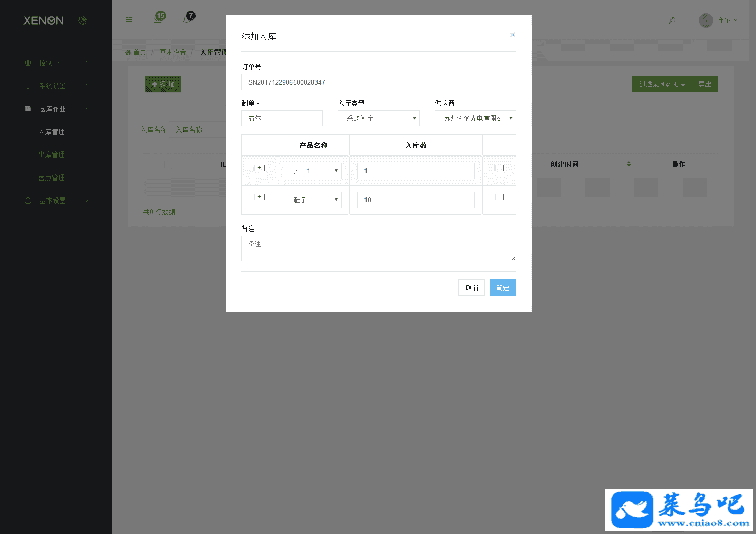The height and width of the screenshot is (534, 756).
Task: Toggle the select-all checkbox in table header
Action: coord(168,164)
